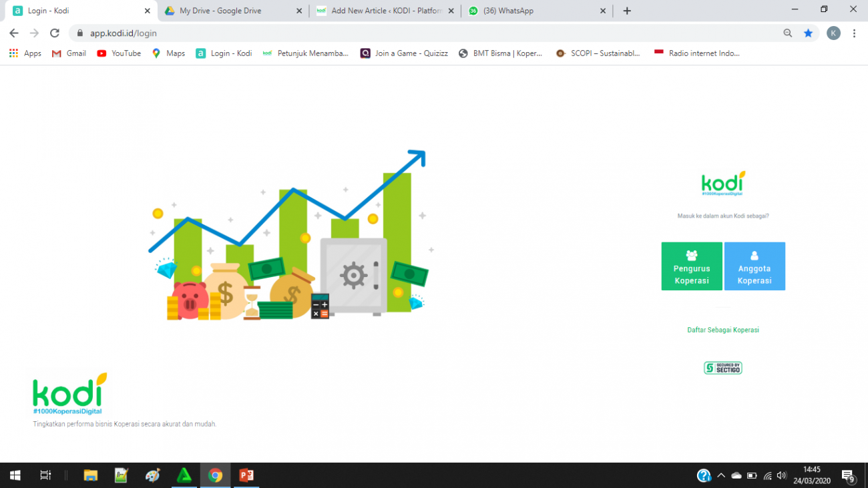Viewport: 868px width, 488px height.
Task: Open Wi-Fi network settings icon
Action: point(767,475)
